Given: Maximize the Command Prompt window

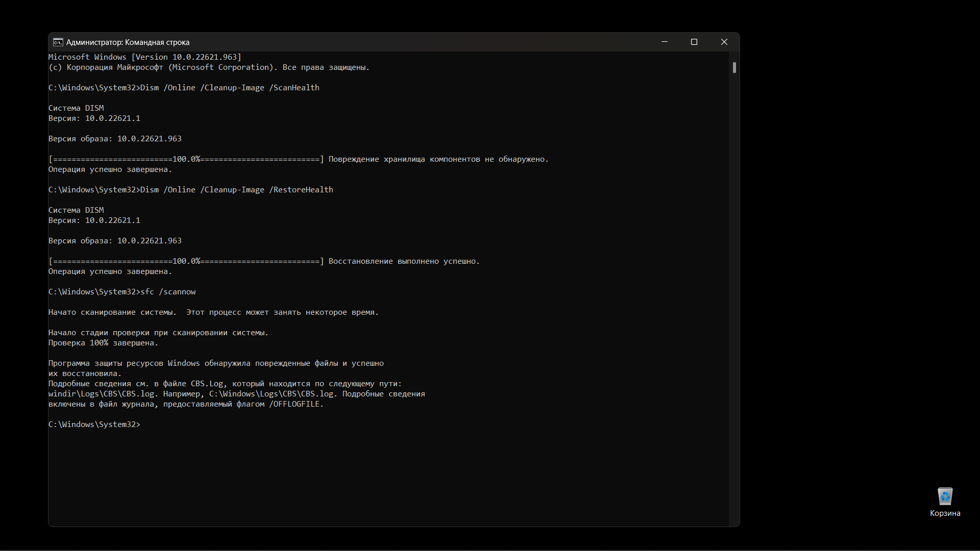Looking at the screenshot, I should coord(694,42).
